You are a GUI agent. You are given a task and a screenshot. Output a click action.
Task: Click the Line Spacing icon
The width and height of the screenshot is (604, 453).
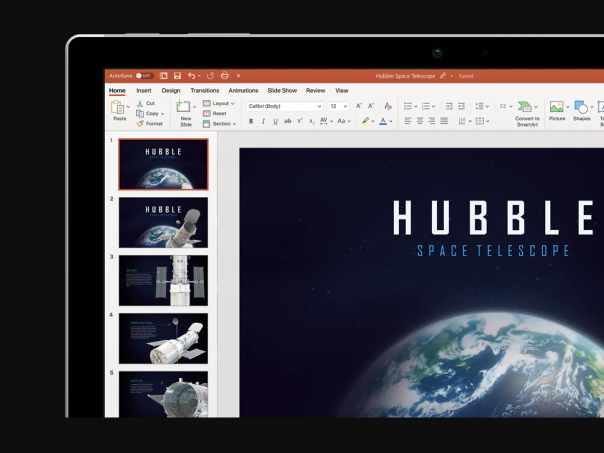[480, 106]
